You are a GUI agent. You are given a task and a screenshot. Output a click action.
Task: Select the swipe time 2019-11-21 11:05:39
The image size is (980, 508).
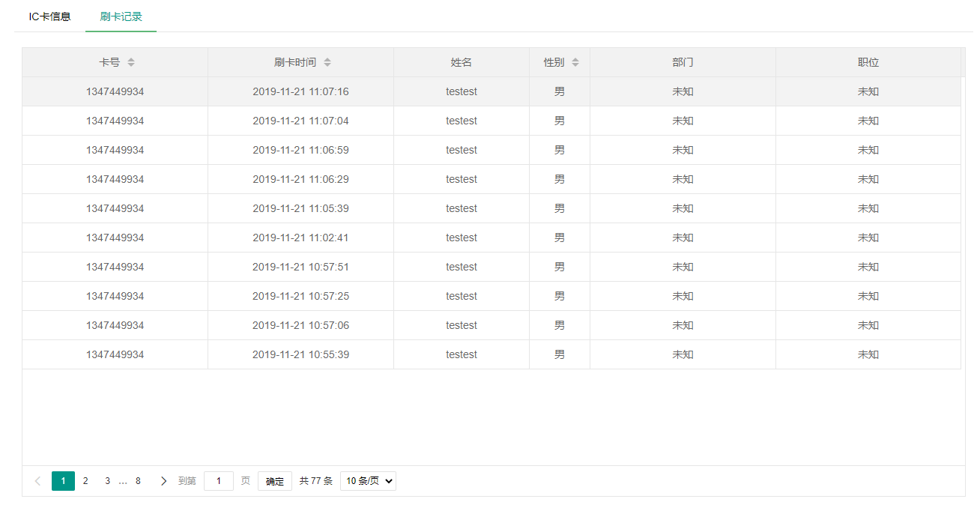coord(300,208)
